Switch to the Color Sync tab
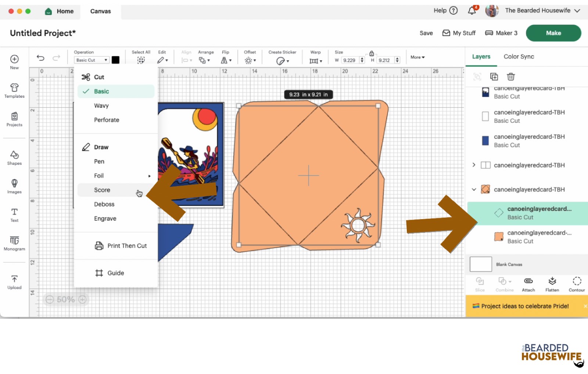The width and height of the screenshot is (588, 374). click(x=519, y=57)
